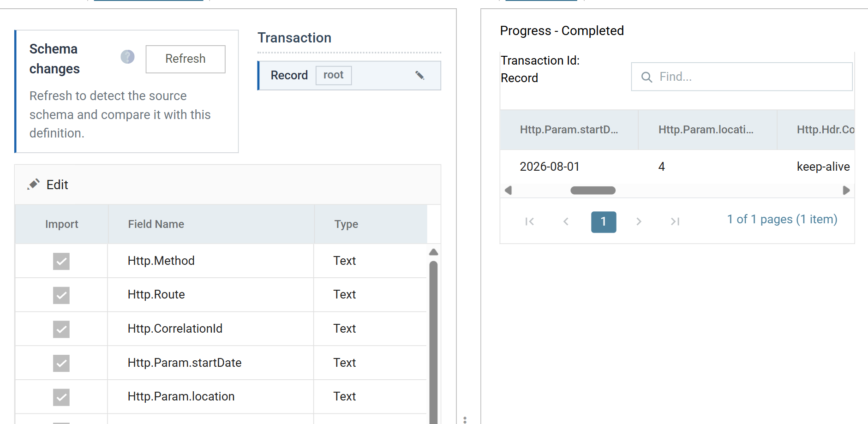Screen dimensions: 868x424
Task: Select the Http.Method field name
Action: (x=161, y=261)
